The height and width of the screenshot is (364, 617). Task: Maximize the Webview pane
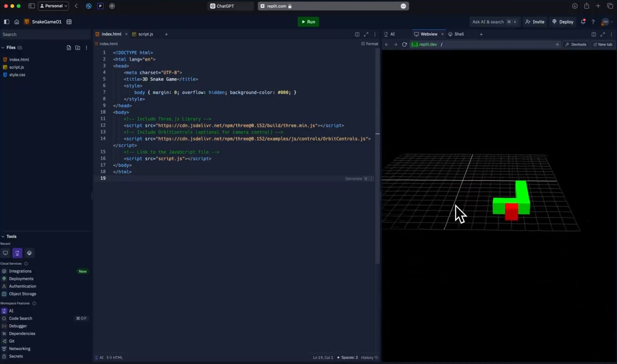(x=602, y=34)
